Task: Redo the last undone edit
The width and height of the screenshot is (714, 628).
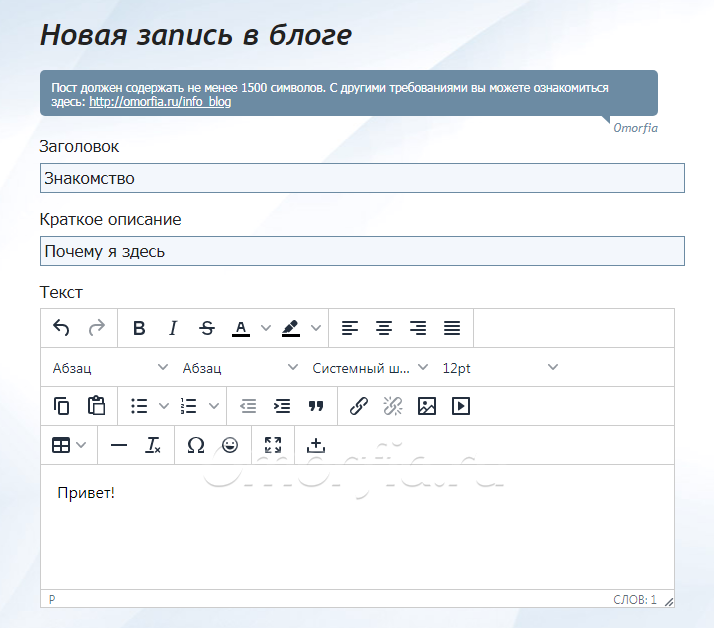Action: [97, 328]
